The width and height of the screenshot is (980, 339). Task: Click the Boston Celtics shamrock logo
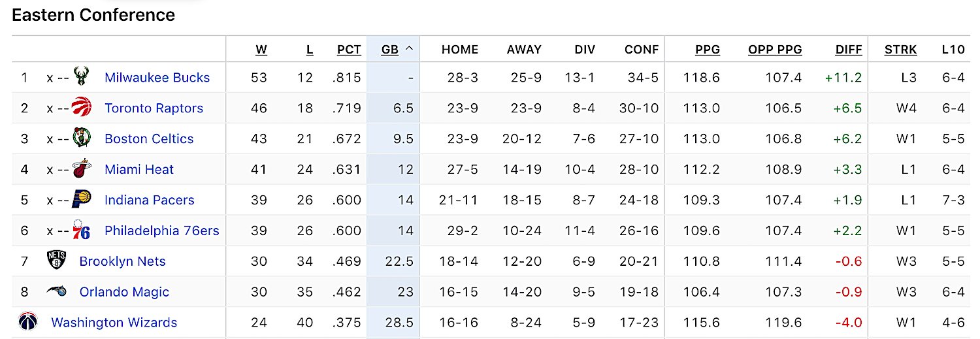coord(82,138)
